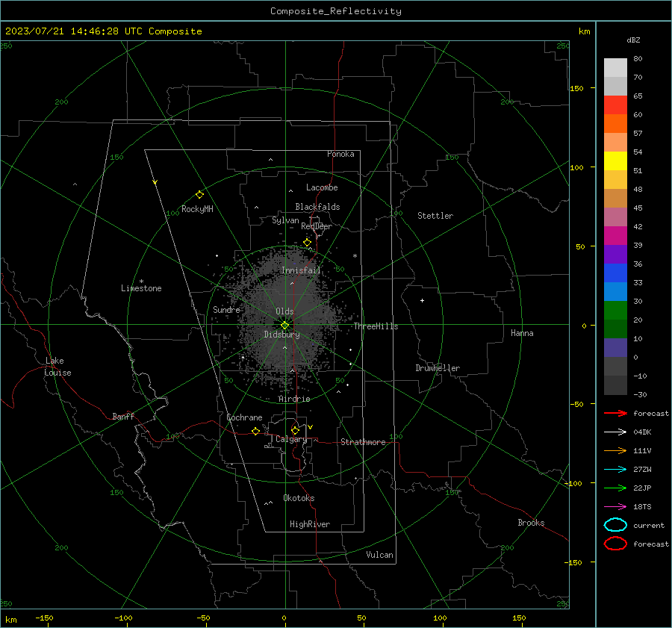Click the -30 value on the dBZ scale

coord(640,394)
